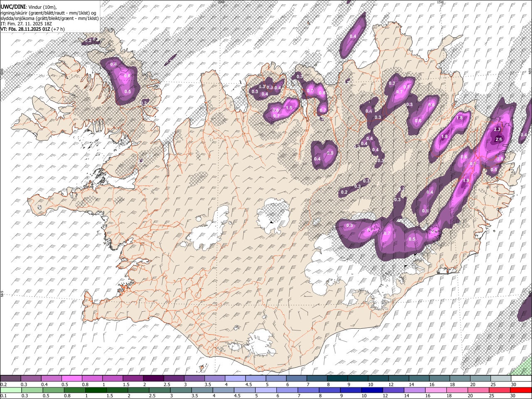Viewport: 532px width, 399px height.
Task: Click the 15W longitude label at map top
Action: (x=440, y=2)
